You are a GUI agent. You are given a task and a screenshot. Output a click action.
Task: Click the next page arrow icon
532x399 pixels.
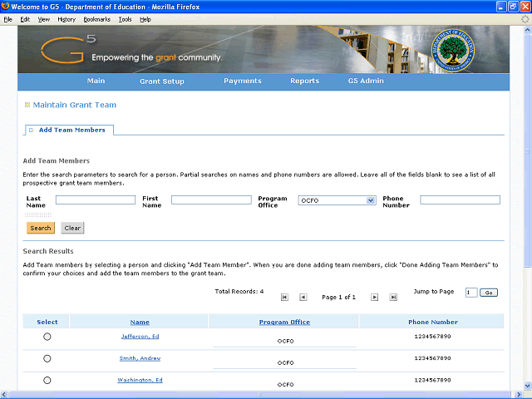pos(374,297)
